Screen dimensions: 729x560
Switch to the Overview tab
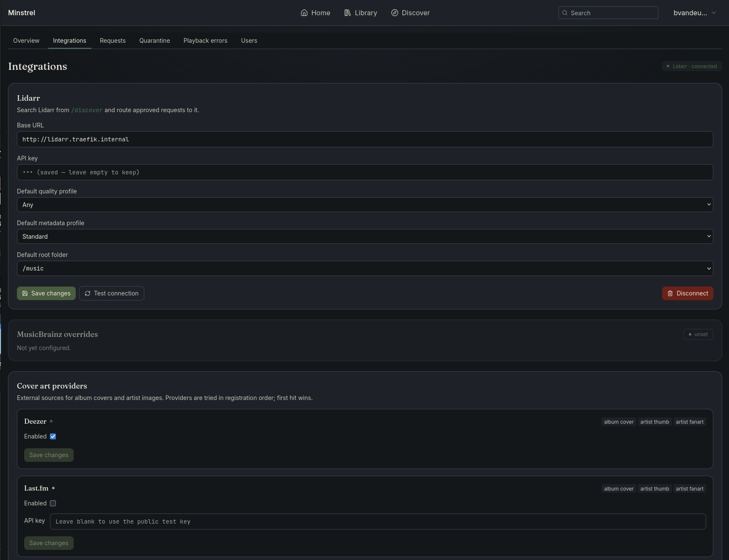[26, 41]
